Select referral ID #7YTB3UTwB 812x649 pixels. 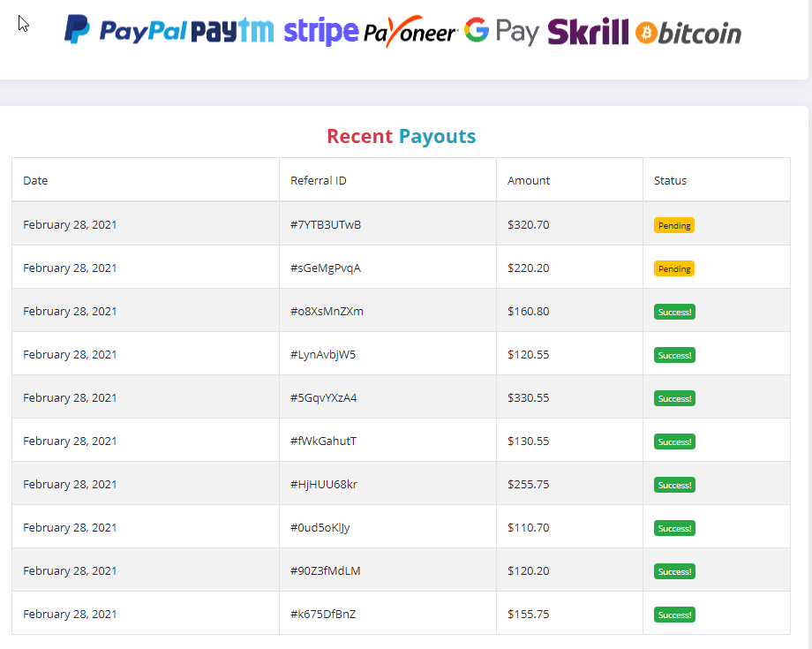coord(325,224)
